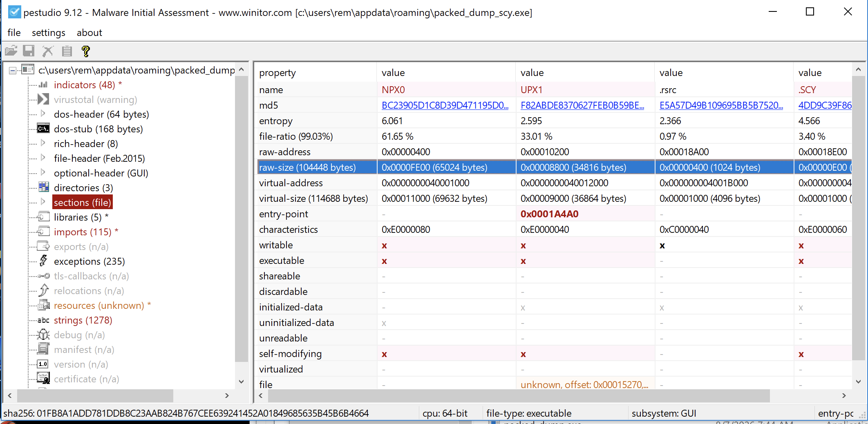Expand the file-header tree node
Image resolution: width=868 pixels, height=424 pixels.
click(x=43, y=158)
